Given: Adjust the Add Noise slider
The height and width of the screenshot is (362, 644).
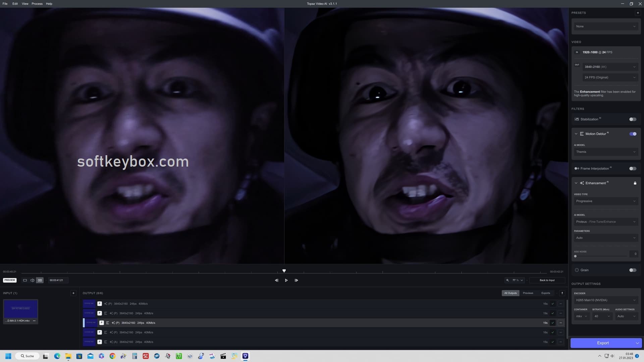Looking at the screenshot, I should 575,256.
